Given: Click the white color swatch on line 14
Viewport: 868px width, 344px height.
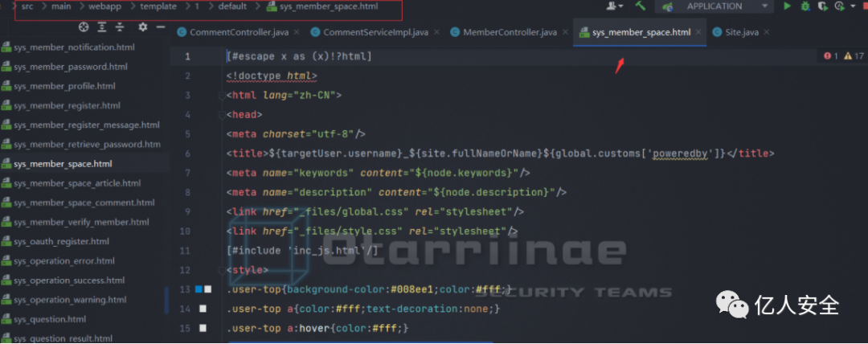Looking at the screenshot, I should 203,309.
